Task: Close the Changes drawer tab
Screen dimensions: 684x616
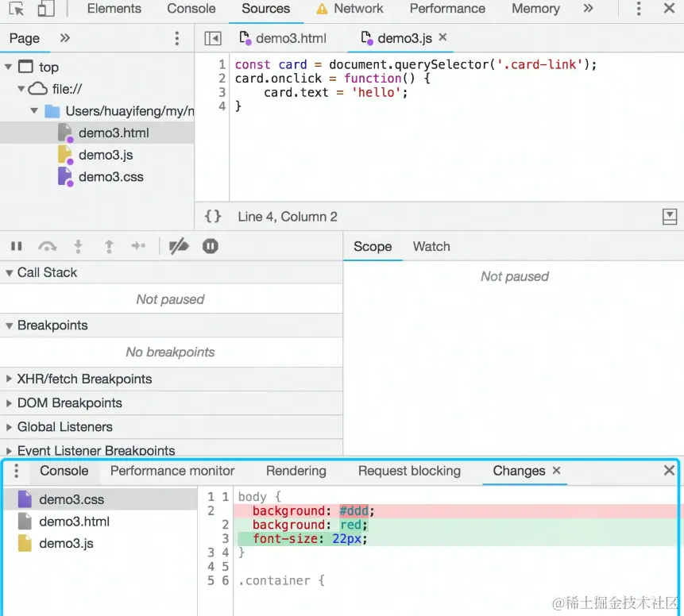Action: [x=556, y=471]
